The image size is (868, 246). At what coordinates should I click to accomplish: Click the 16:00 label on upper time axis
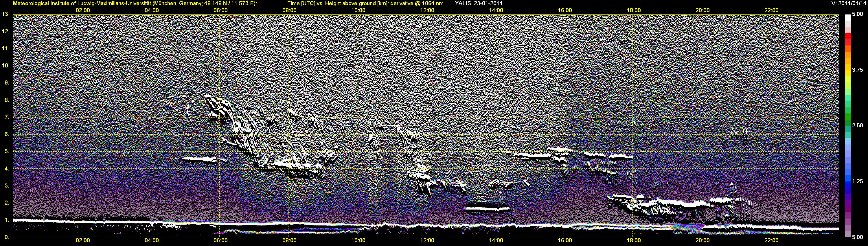point(565,10)
